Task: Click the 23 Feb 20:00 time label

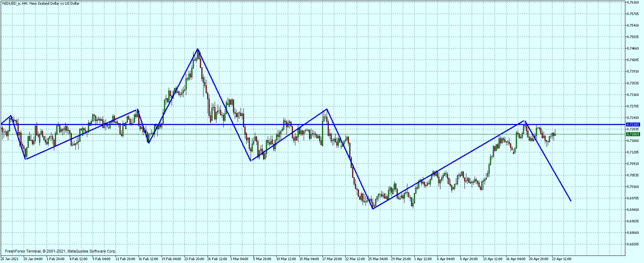Action: pos(194,259)
